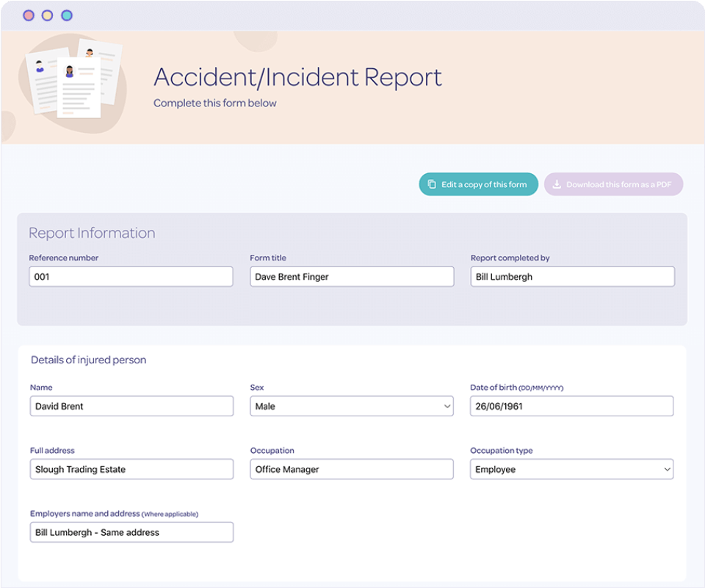Click the copy icon in Edit button
Screen dimensions: 705x588
click(x=432, y=185)
